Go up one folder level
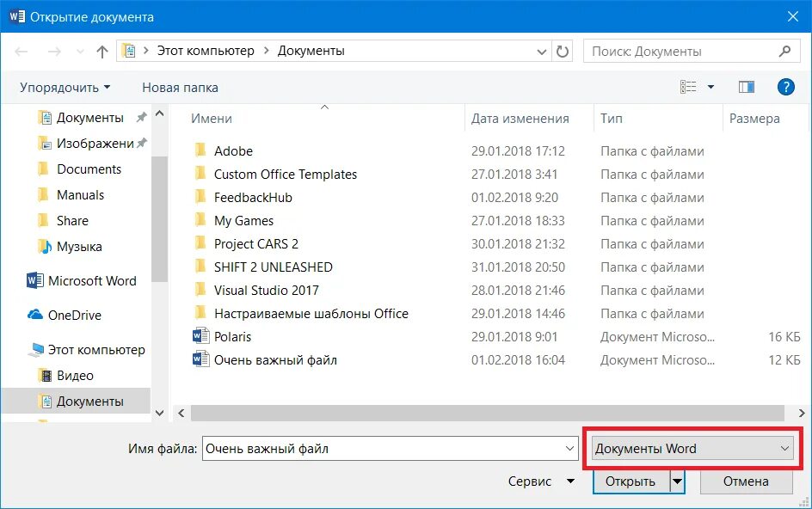 pos(102,52)
